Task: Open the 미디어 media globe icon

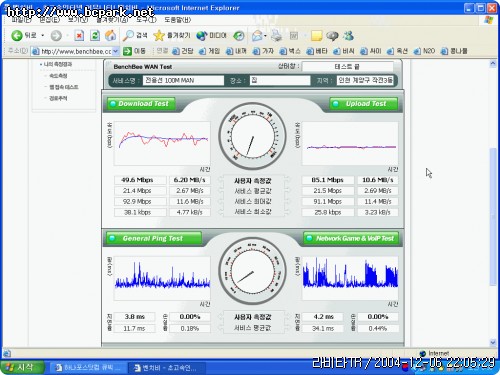Action: 202,36
